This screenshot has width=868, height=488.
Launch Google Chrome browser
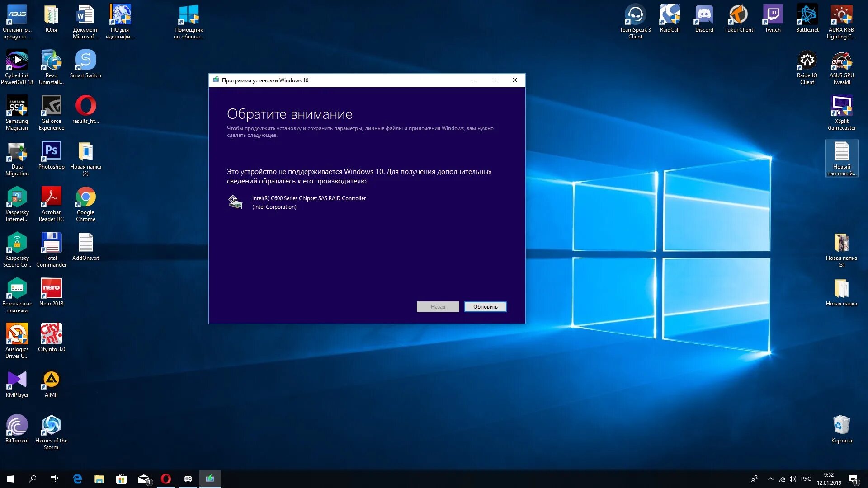point(85,205)
